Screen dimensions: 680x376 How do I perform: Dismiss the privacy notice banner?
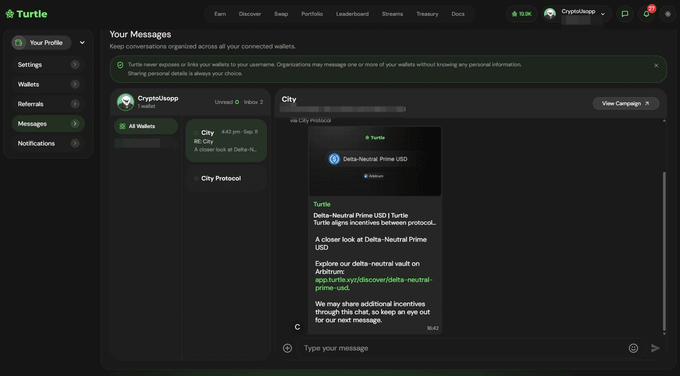(656, 65)
